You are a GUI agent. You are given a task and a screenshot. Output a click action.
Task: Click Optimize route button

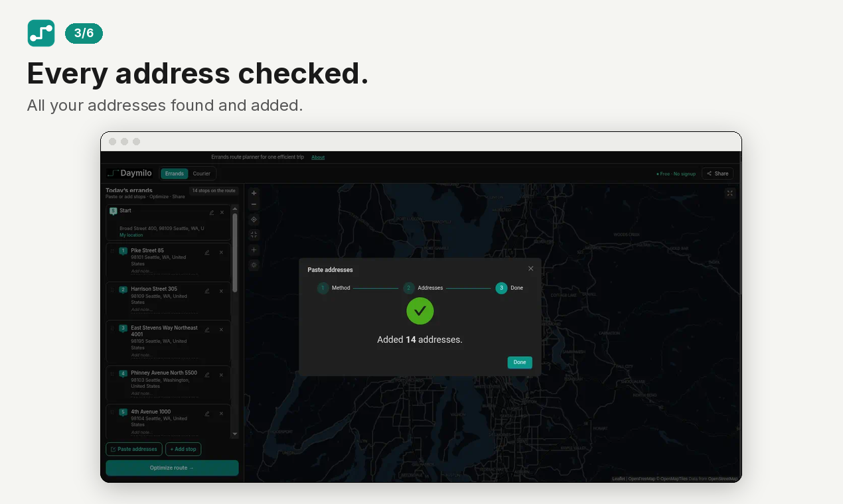coord(172,468)
